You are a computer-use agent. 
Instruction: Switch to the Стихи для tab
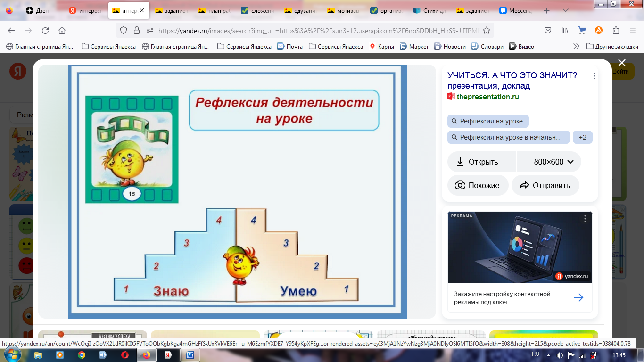click(429, 10)
